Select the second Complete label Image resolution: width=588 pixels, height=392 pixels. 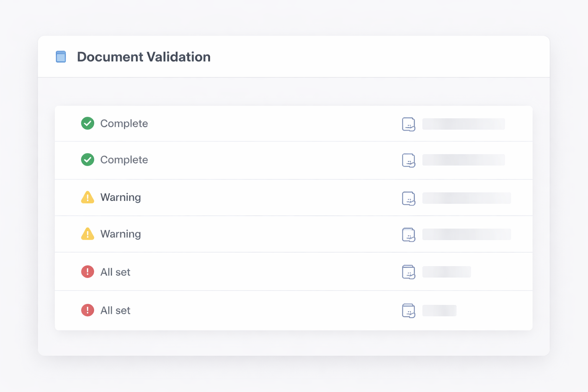[124, 160]
